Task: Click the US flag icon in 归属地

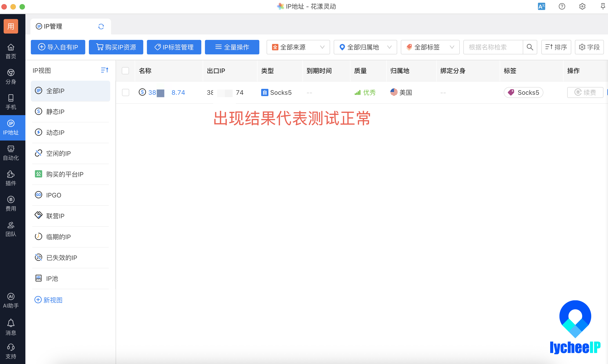Action: 394,92
